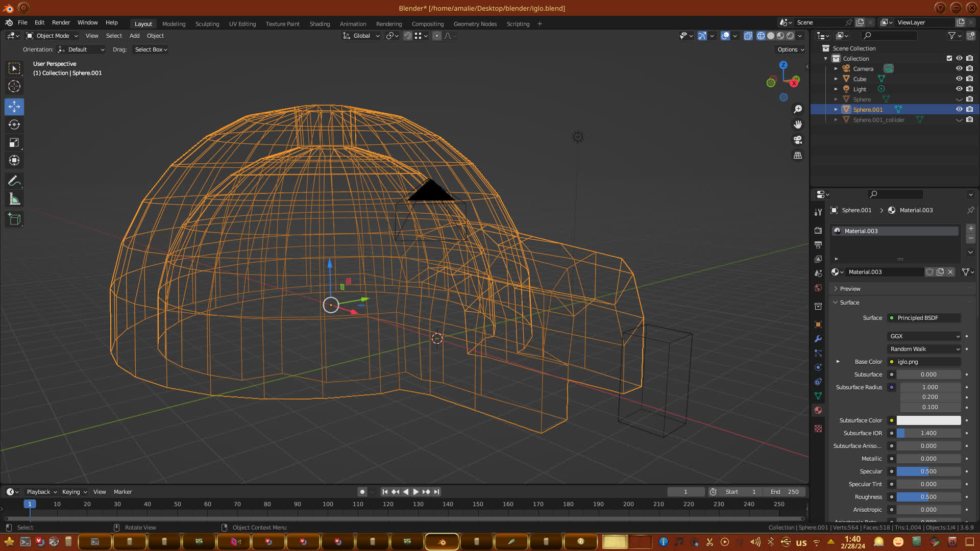This screenshot has width=980, height=551.
Task: Select the Rotate tool in the toolbar
Action: coord(14,125)
